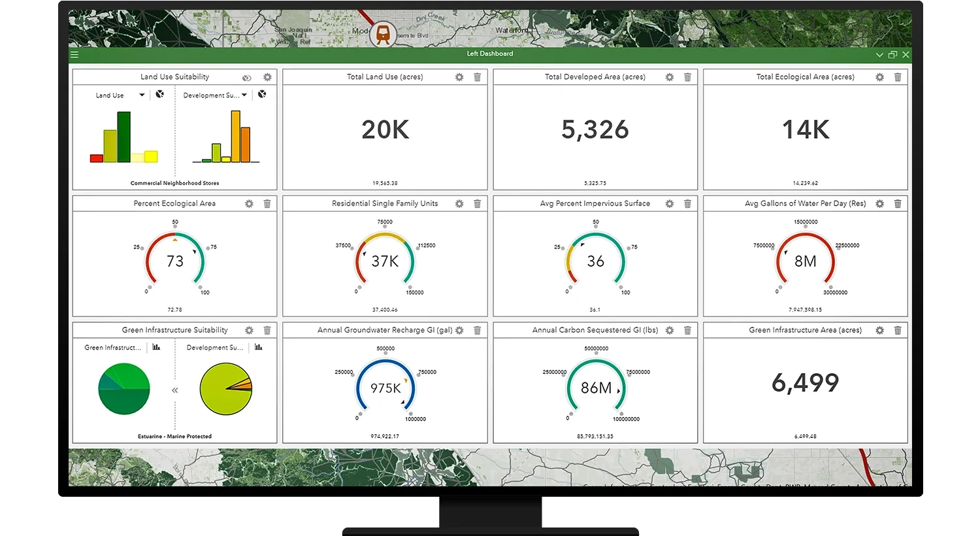The height and width of the screenshot is (536, 980).
Task: Click the 7,947,598.15 precise value
Action: tap(806, 310)
